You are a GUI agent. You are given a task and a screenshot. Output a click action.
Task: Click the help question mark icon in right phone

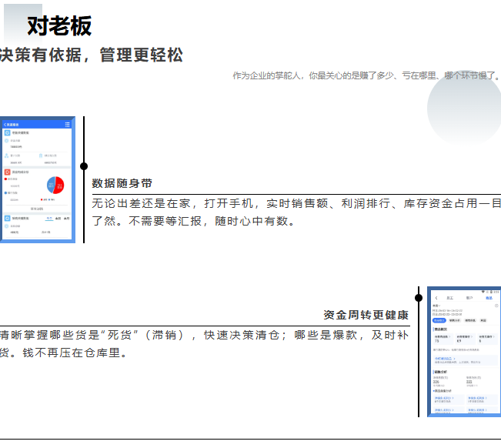[x=496, y=306]
